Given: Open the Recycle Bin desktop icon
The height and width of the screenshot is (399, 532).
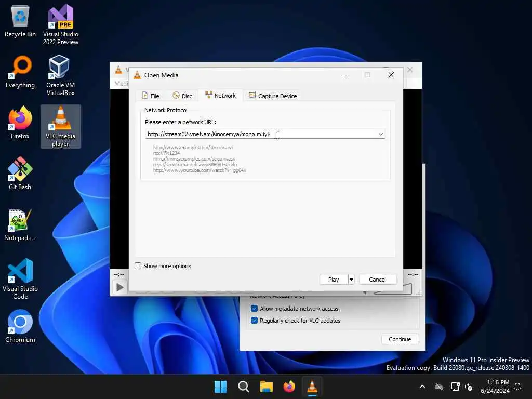Looking at the screenshot, I should point(20,22).
